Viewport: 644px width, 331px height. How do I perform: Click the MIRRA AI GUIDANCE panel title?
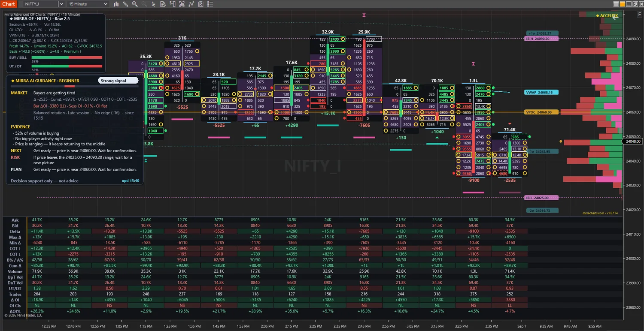point(45,81)
